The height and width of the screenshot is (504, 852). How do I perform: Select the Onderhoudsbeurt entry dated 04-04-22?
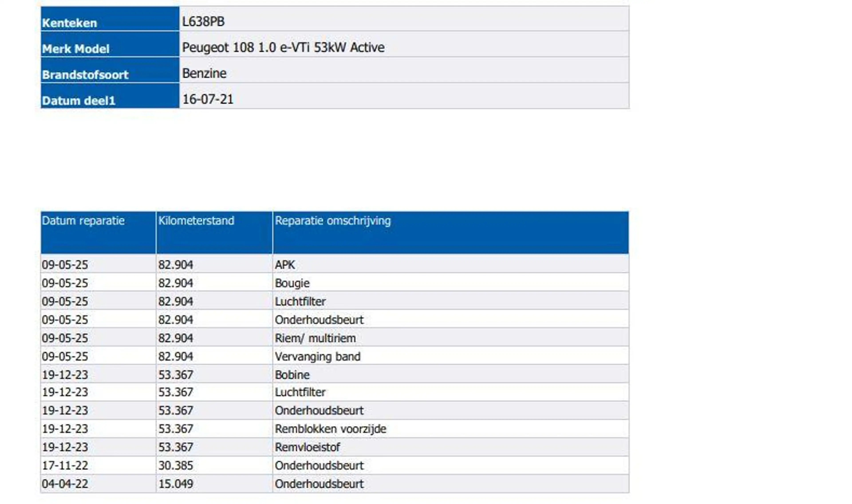[319, 484]
